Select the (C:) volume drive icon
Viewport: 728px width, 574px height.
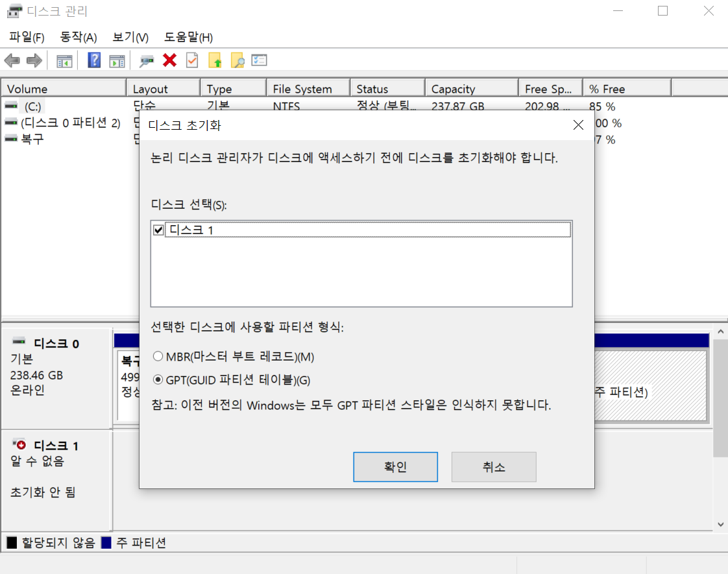[11, 106]
